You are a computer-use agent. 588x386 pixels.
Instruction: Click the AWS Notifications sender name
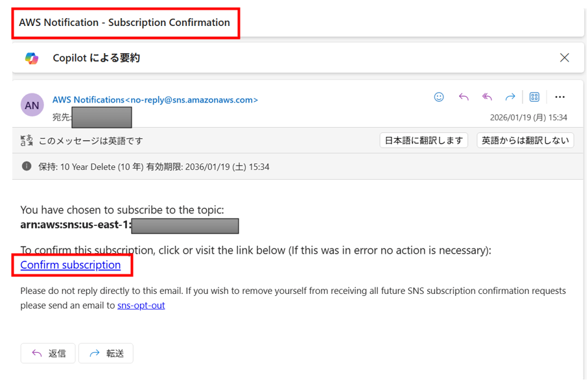tap(88, 100)
